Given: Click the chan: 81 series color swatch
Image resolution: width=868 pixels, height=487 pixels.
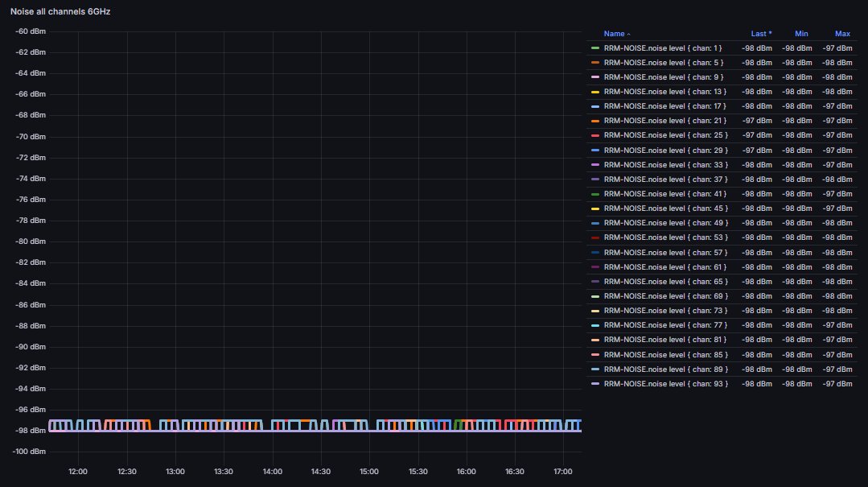Looking at the screenshot, I should point(595,340).
